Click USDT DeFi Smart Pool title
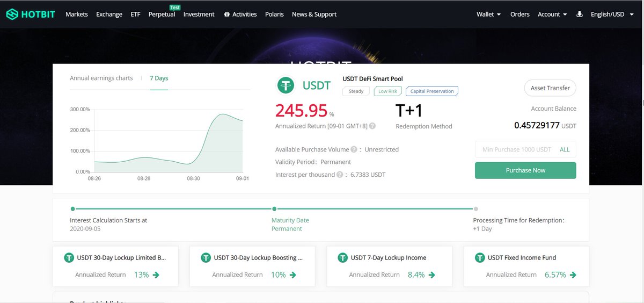 tap(372, 79)
